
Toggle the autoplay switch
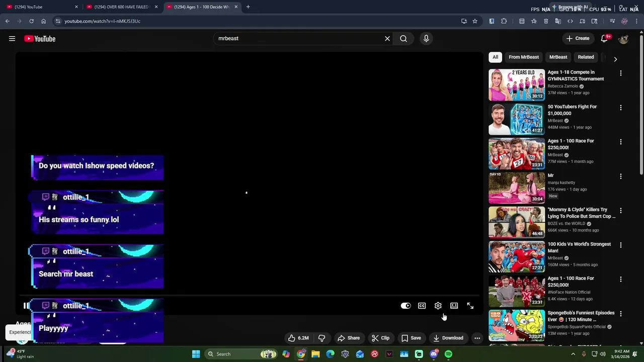(406, 306)
